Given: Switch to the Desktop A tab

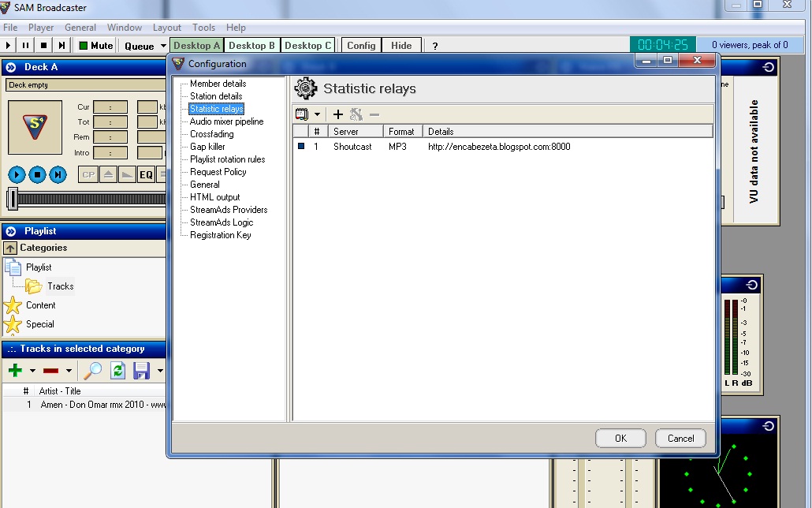Looking at the screenshot, I should point(197,46).
